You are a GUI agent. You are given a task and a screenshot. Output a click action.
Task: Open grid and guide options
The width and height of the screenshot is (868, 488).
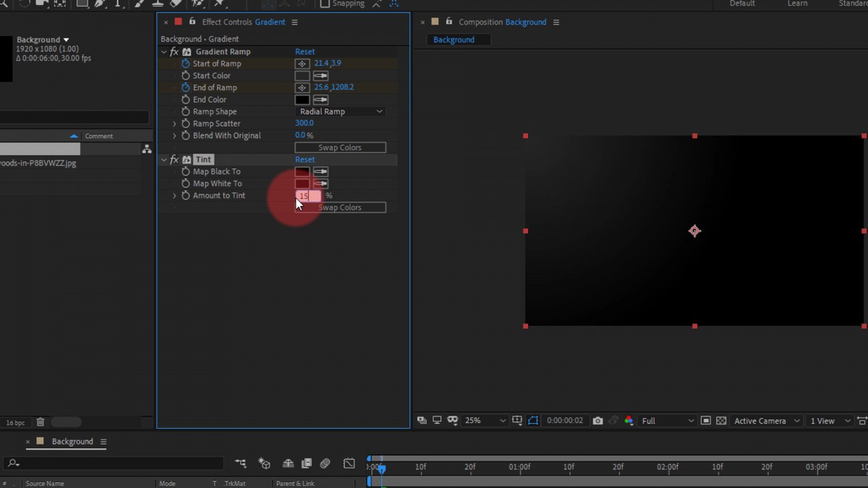[x=517, y=421]
